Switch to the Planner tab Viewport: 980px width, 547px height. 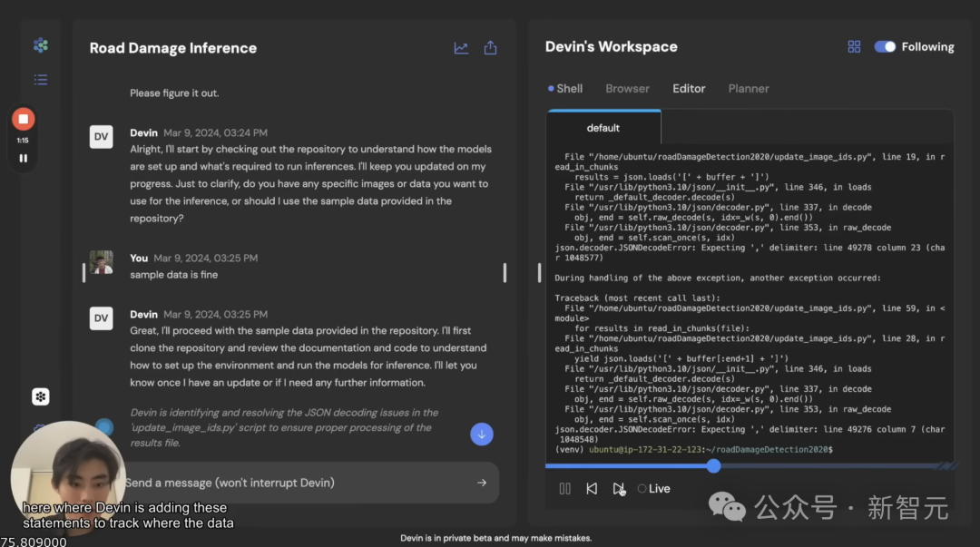748,89
